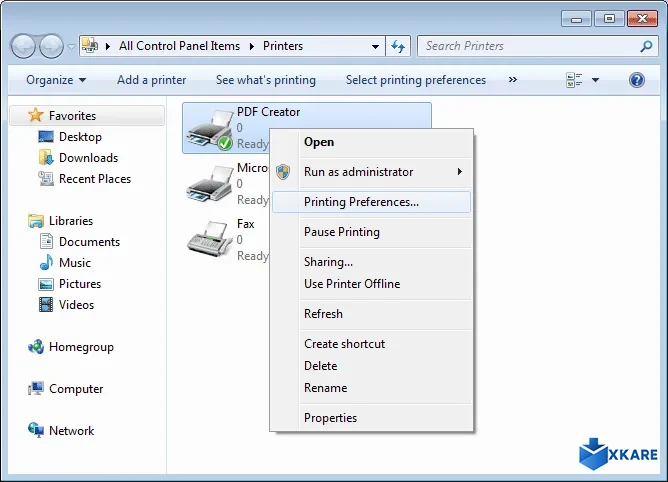Click the refresh icon beside address bar
668x482 pixels.
click(398, 46)
